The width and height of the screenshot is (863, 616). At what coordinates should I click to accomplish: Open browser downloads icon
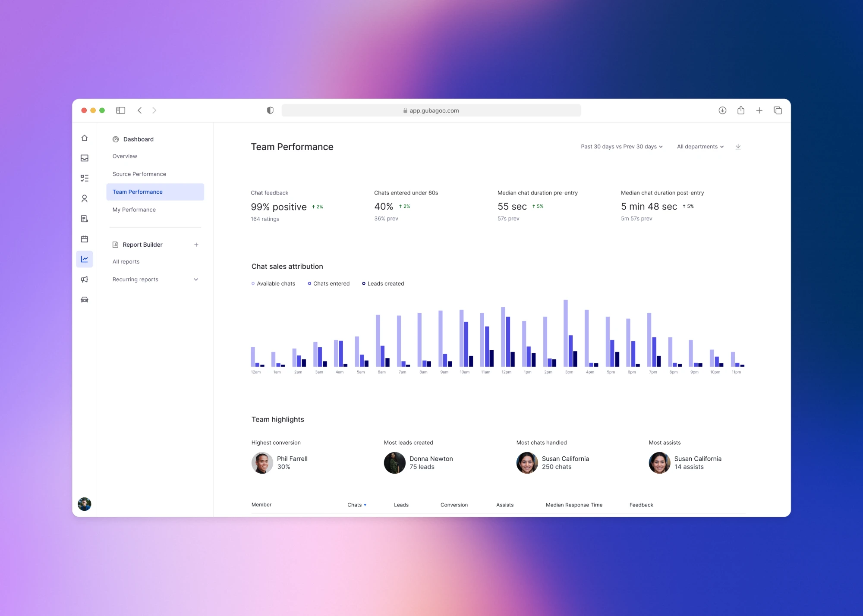722,110
